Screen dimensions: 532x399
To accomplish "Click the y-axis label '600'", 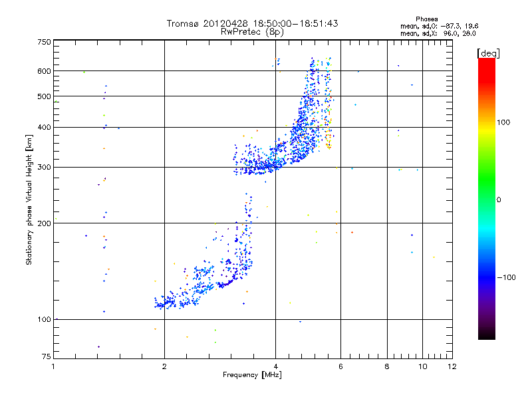I will [44, 71].
